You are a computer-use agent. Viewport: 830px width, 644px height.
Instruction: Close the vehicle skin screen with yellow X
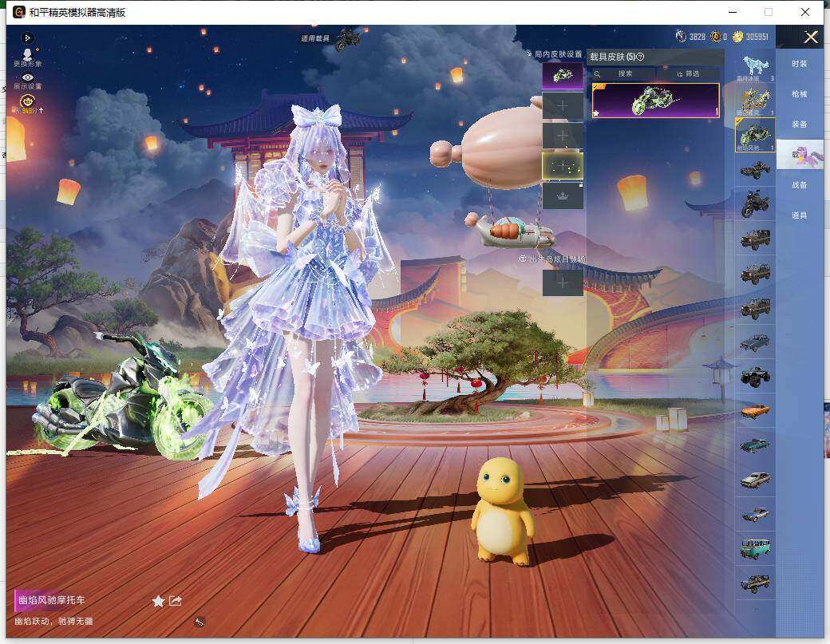coord(811,37)
